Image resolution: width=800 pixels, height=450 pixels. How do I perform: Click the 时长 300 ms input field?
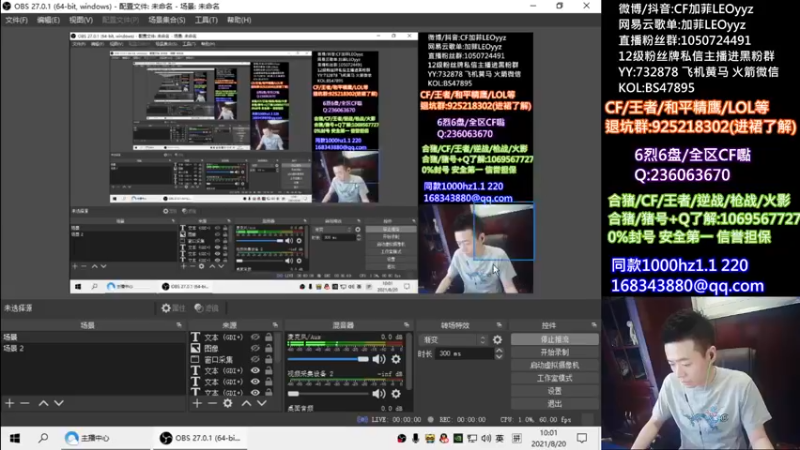(x=464, y=354)
